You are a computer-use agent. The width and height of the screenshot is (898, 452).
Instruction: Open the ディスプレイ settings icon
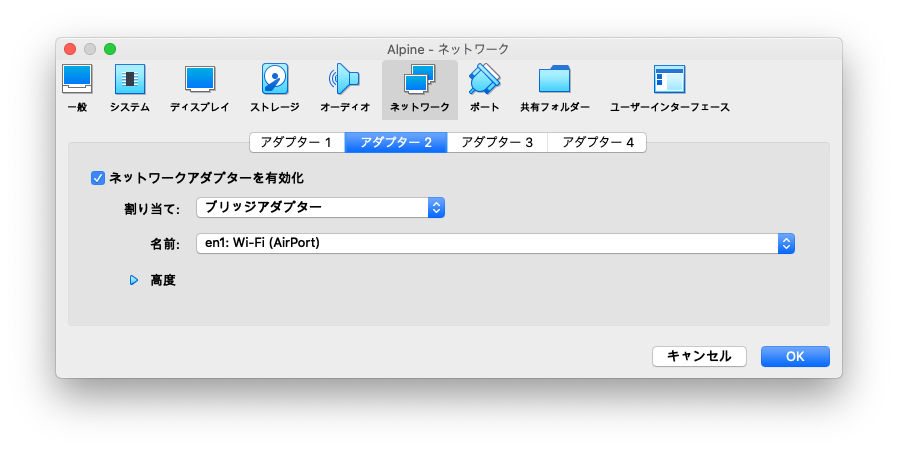point(200,89)
